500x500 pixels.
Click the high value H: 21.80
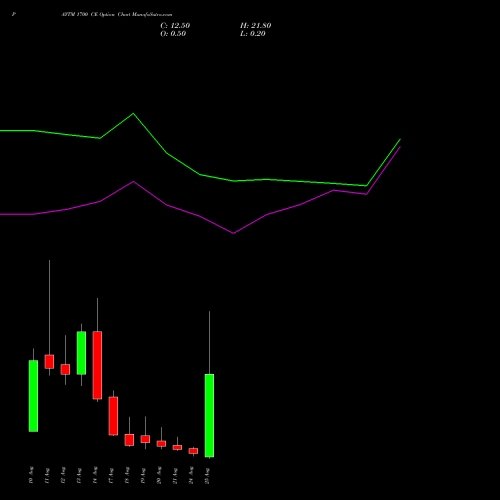pos(255,26)
